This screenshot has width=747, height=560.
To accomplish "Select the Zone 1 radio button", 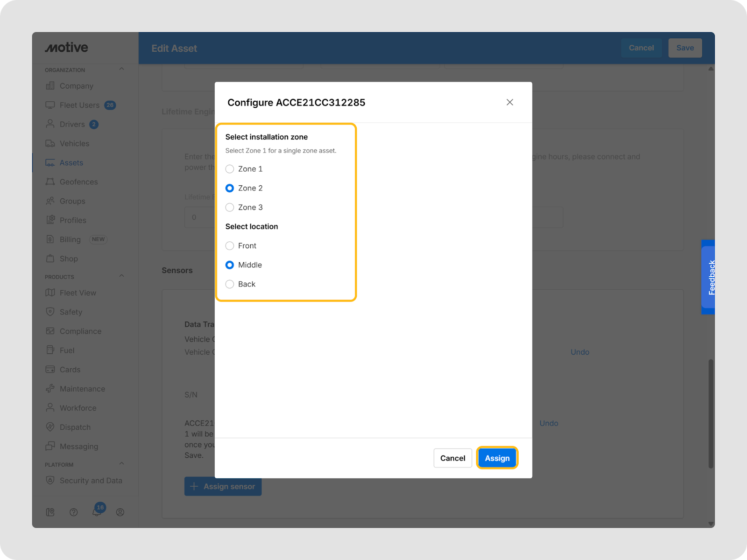I will 230,169.
